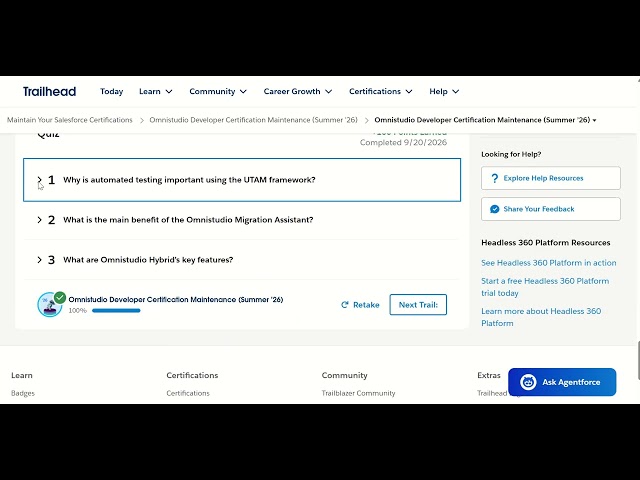Click the question 1 text about automated testing
The width and height of the screenshot is (640, 480).
pos(189,180)
